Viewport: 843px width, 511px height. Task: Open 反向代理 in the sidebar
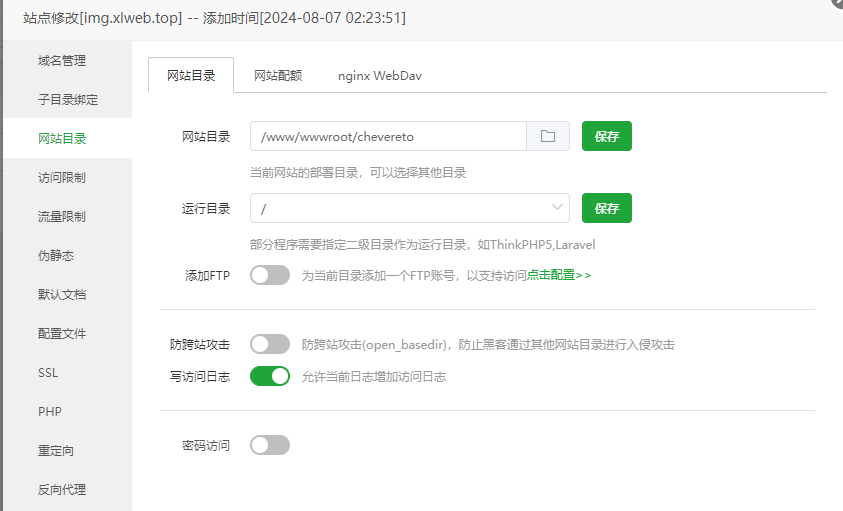(x=62, y=490)
